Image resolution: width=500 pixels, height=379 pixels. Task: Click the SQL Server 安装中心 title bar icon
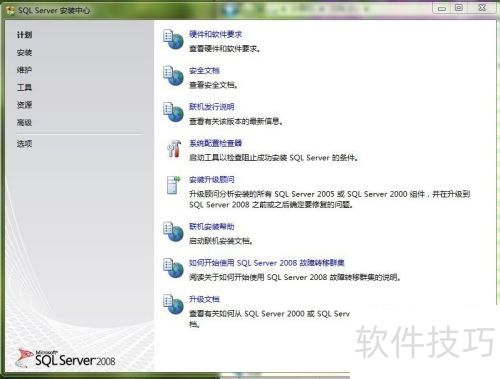click(x=11, y=10)
